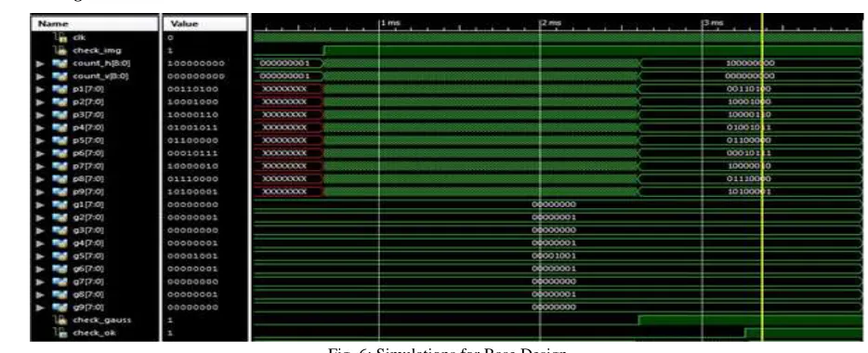The height and width of the screenshot is (353, 868).
Task: Expand the g1[7:0] signal bus
Action: pyautogui.click(x=39, y=204)
